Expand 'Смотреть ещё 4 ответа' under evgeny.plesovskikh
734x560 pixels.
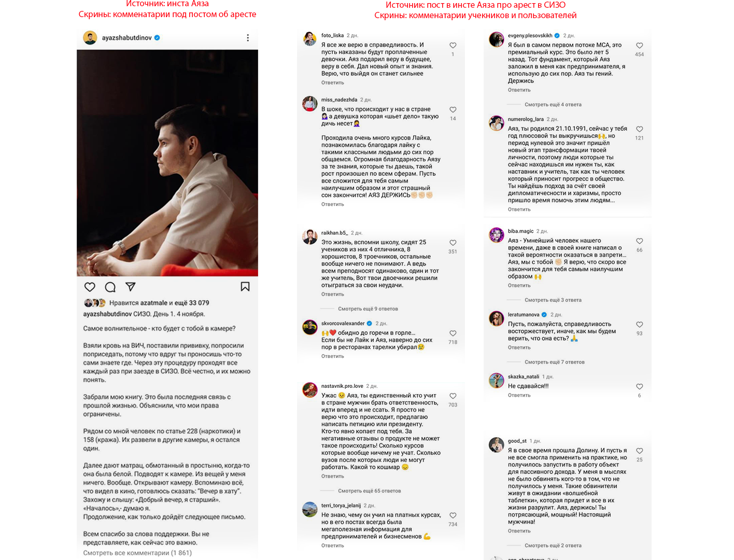[553, 104]
